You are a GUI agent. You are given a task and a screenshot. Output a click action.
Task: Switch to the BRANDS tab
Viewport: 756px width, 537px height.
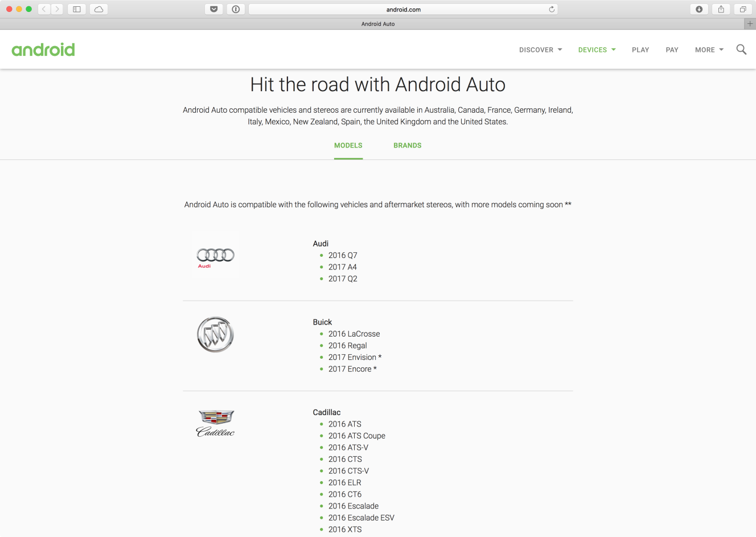(408, 145)
